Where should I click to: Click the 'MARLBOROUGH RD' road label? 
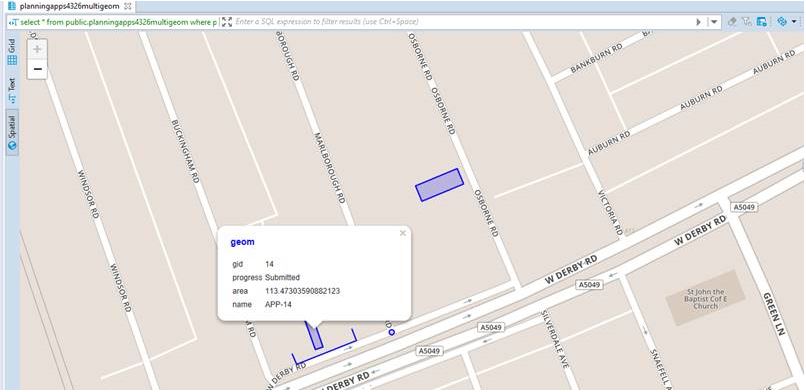(x=329, y=168)
